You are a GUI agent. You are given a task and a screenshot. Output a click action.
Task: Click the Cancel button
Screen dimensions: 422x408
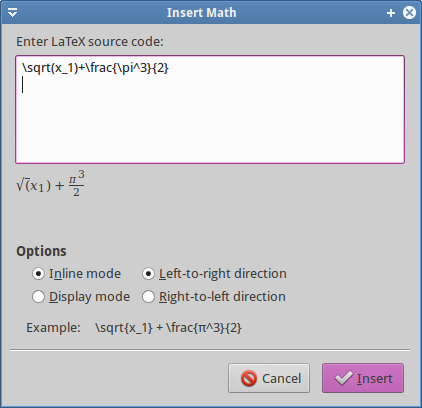269,378
